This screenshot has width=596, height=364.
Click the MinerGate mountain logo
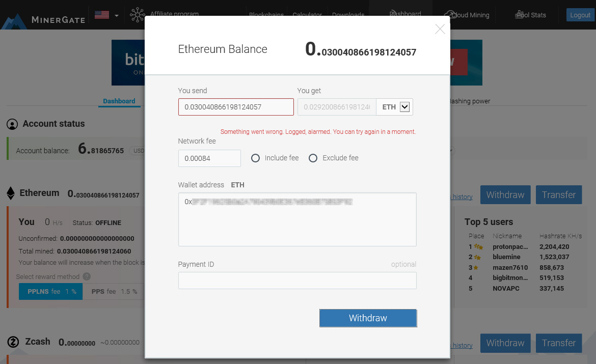tap(14, 22)
